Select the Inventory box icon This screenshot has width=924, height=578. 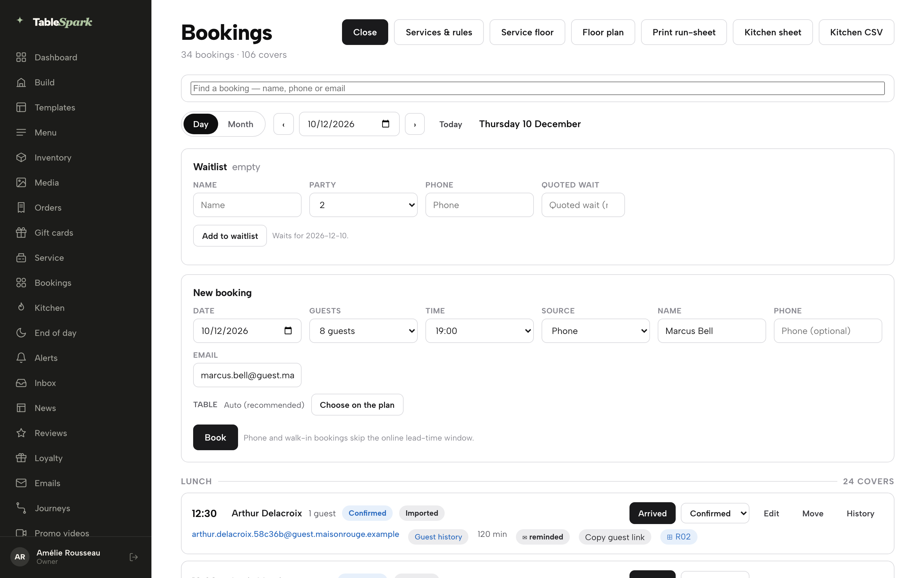(x=21, y=157)
